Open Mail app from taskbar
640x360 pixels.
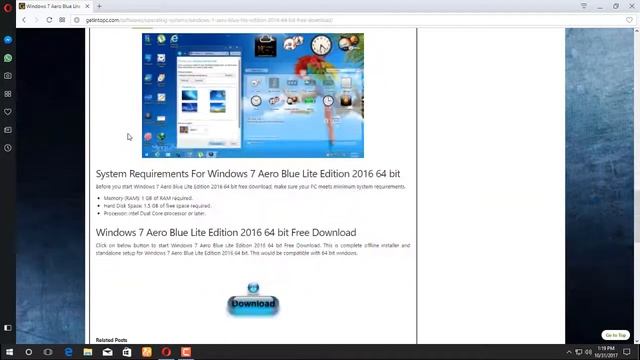click(107, 352)
